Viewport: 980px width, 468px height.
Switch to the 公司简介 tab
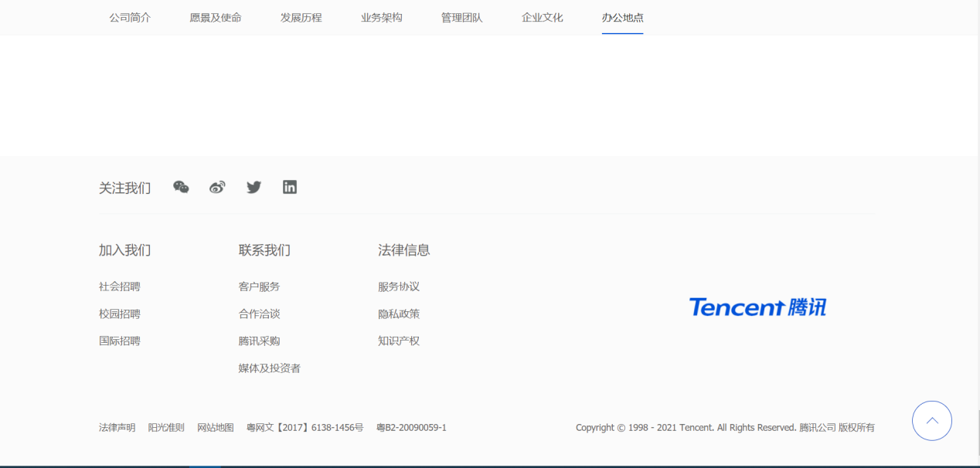130,17
